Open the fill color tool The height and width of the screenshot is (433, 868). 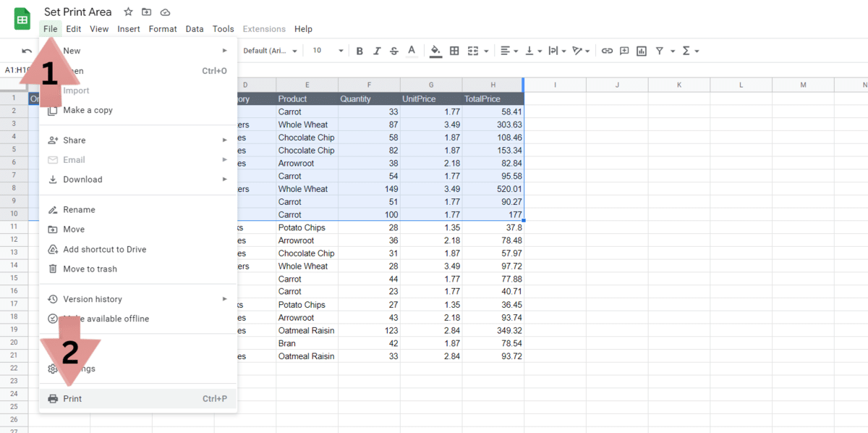(x=435, y=51)
